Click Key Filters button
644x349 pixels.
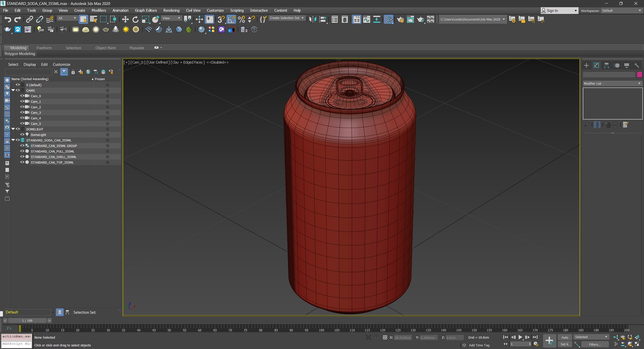pyautogui.click(x=595, y=344)
